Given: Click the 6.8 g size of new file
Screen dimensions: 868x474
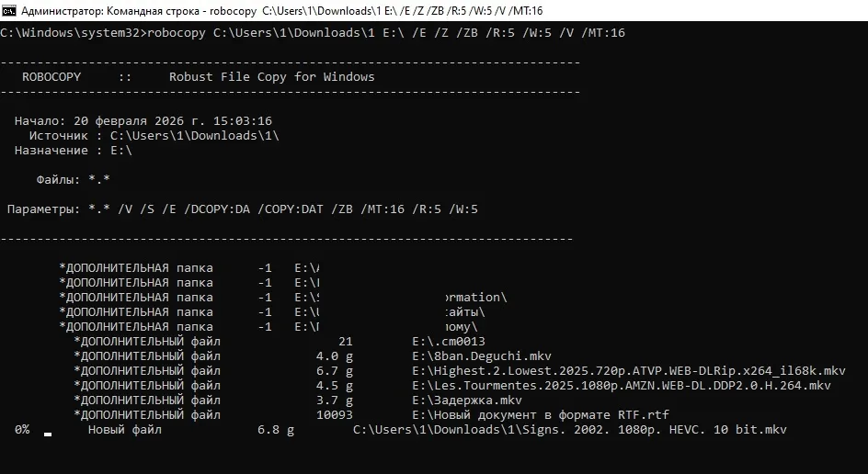Looking at the screenshot, I should [x=276, y=430].
